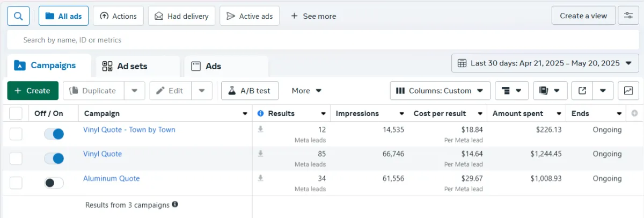644x218 pixels.
Task: Switch to the Ads tab
Action: (x=226, y=66)
